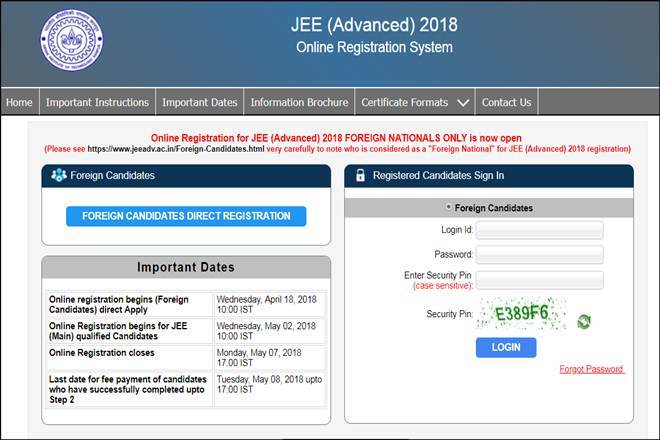Click the IIT institute logo emblem

coord(71,40)
